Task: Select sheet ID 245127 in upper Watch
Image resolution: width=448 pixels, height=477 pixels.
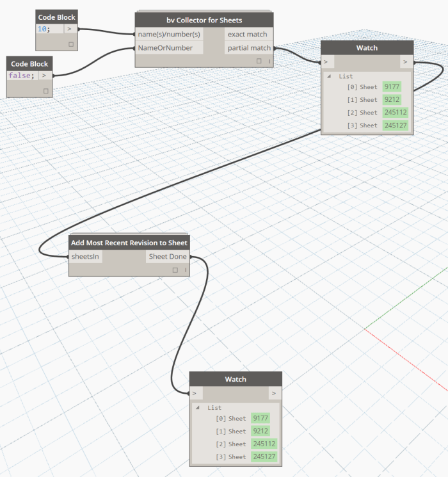Action: (x=396, y=125)
